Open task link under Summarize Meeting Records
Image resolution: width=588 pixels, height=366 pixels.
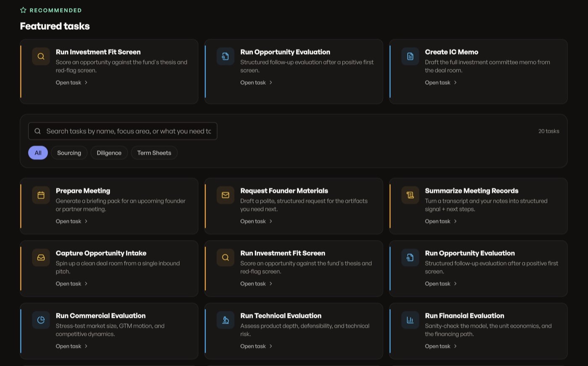441,221
